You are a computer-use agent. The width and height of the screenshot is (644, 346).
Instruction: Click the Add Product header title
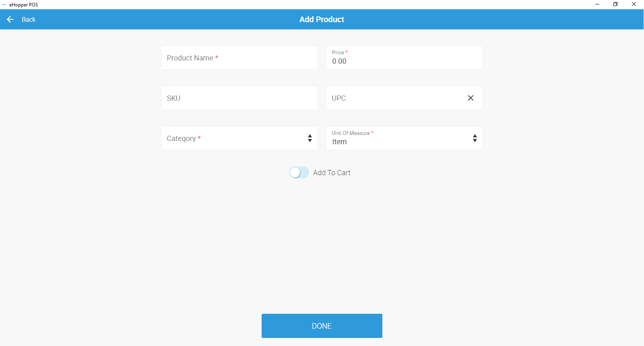pyautogui.click(x=322, y=19)
